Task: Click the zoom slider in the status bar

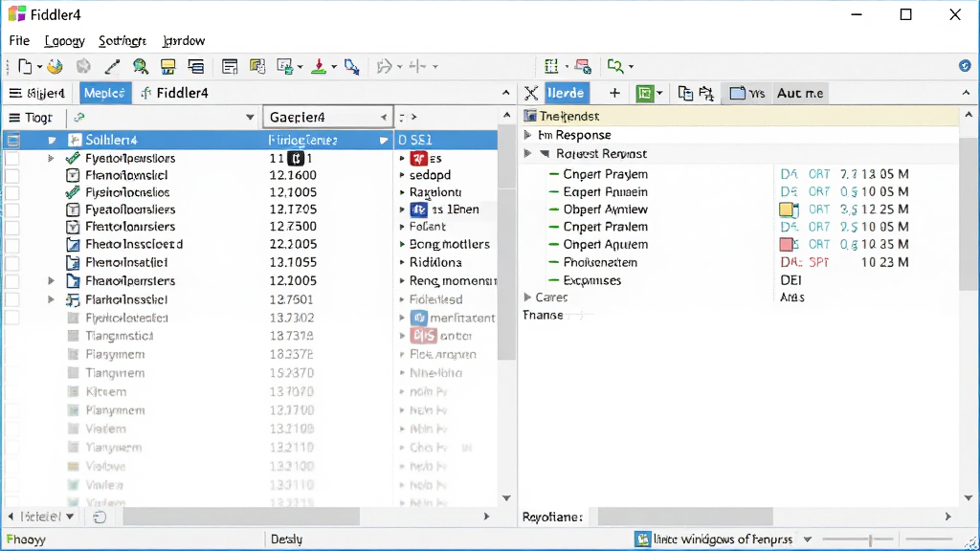Action: coord(869,540)
